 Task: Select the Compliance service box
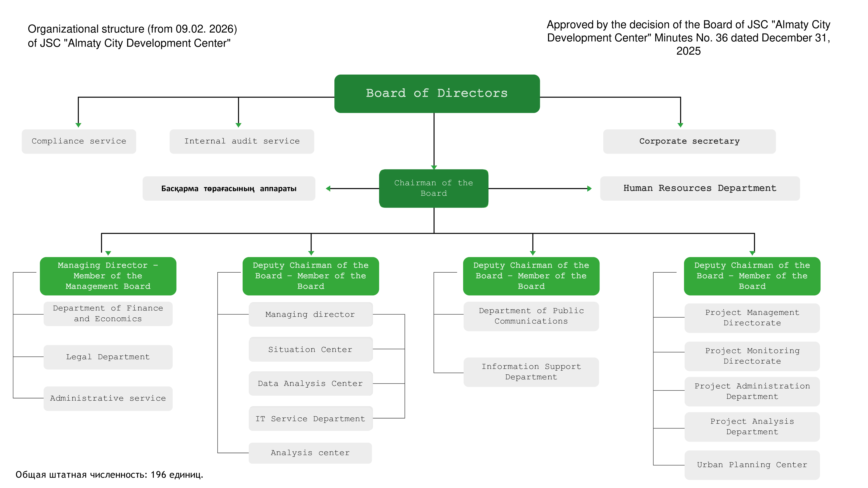pyautogui.click(x=79, y=141)
